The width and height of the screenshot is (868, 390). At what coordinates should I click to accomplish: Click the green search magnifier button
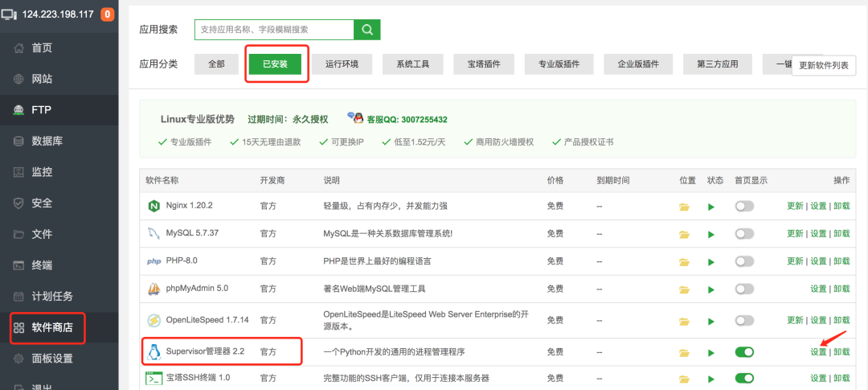point(367,30)
